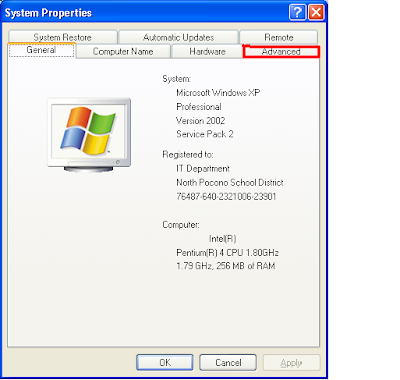
Task: Click the Cancel button
Action: click(228, 362)
